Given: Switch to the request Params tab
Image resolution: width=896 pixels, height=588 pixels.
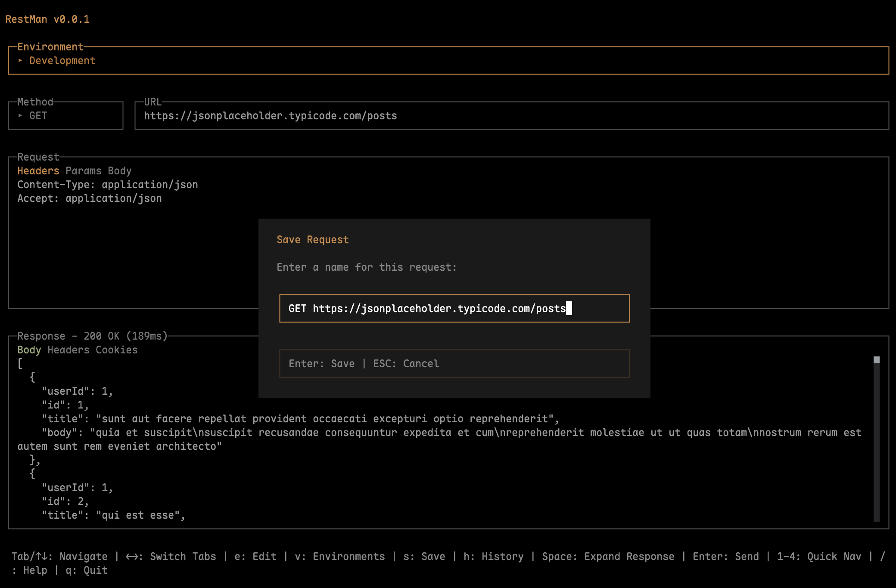Looking at the screenshot, I should click(83, 171).
